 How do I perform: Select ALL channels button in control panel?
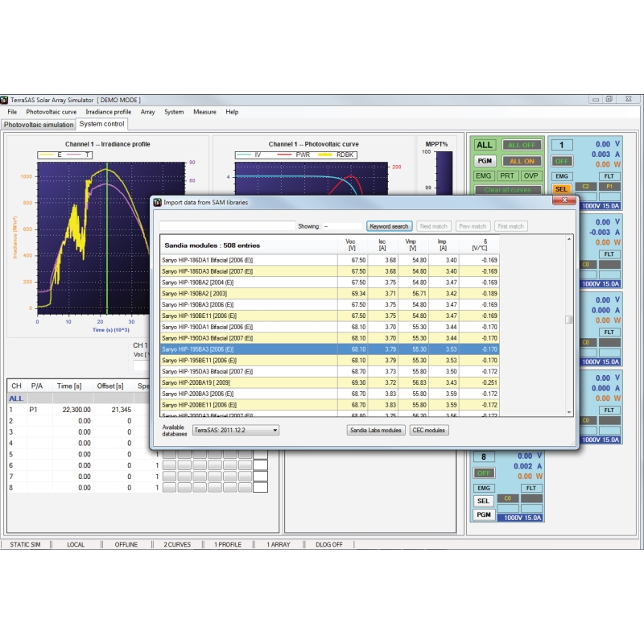click(485, 145)
